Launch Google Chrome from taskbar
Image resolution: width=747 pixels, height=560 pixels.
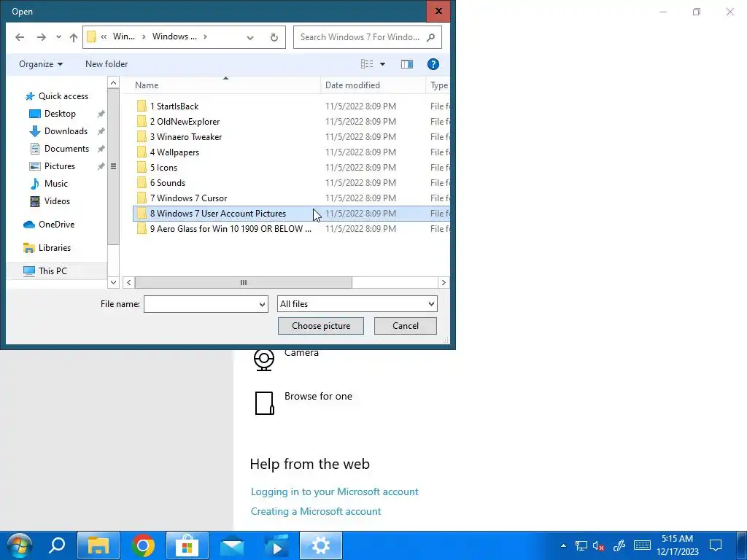tap(142, 545)
